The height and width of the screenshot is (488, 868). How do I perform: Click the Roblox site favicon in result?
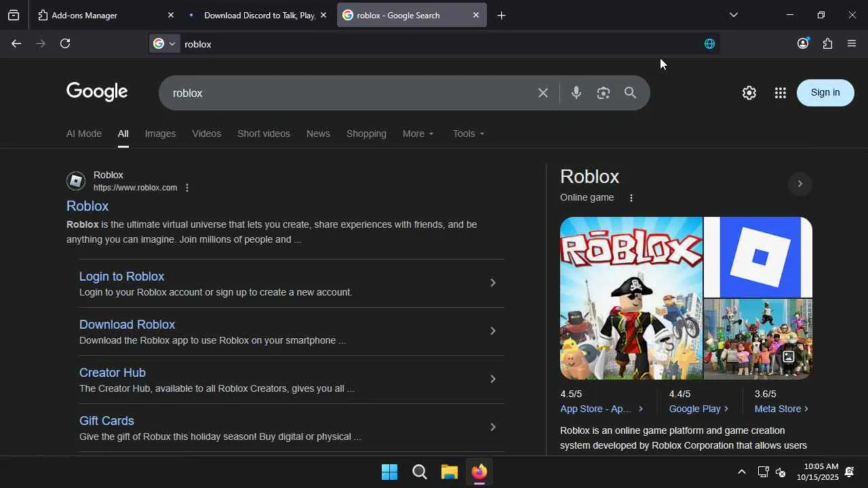point(76,181)
